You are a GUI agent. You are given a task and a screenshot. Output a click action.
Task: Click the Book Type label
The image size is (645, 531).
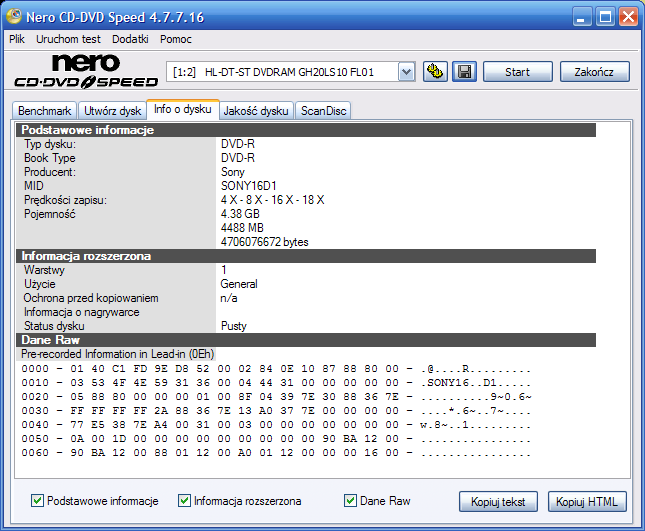[50, 158]
